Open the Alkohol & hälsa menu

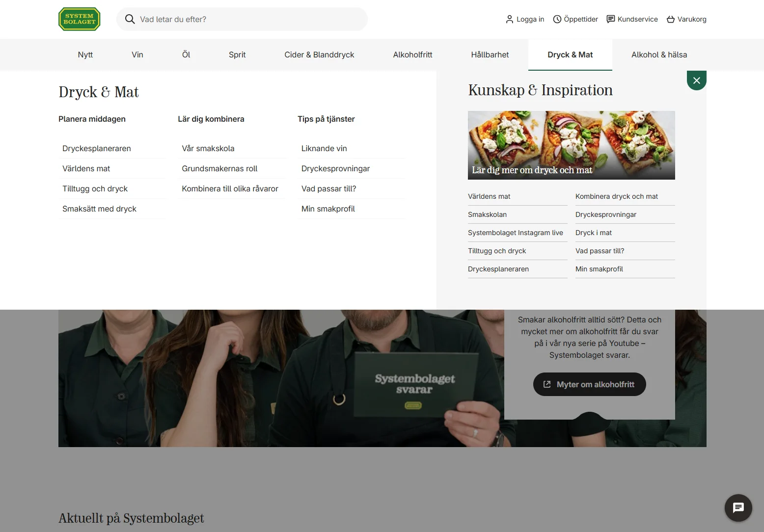659,54
